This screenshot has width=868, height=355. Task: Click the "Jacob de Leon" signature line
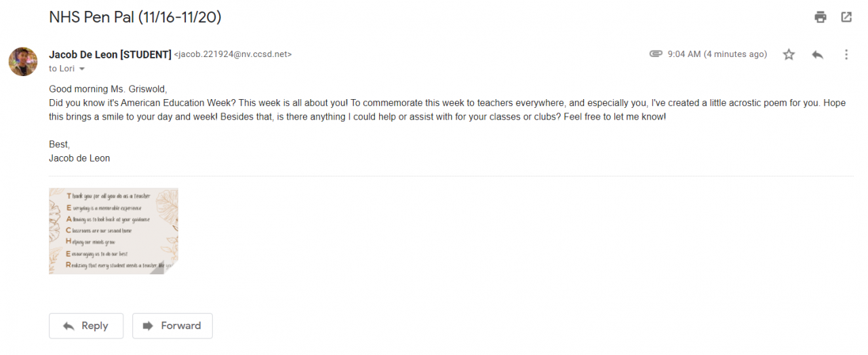79,158
